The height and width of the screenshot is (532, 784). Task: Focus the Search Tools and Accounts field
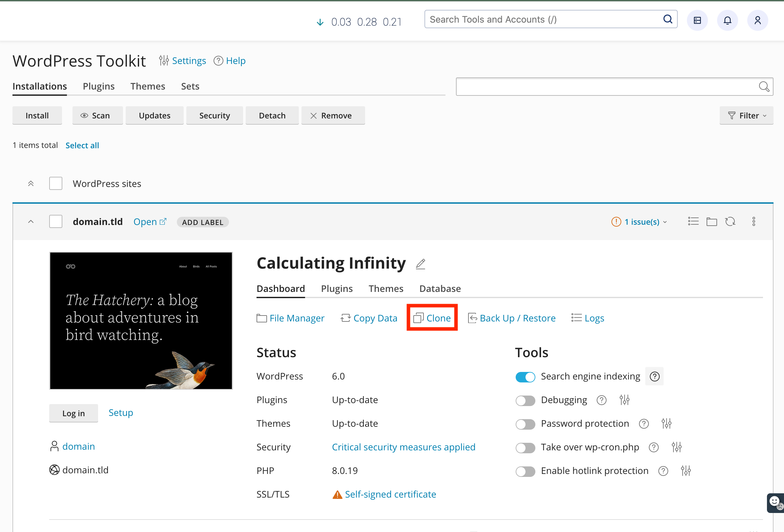click(x=550, y=19)
